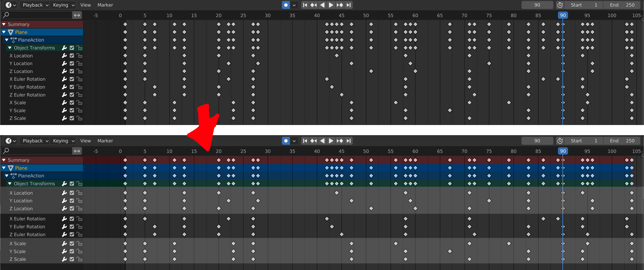Click the channel search field in top timeline

click(x=37, y=15)
